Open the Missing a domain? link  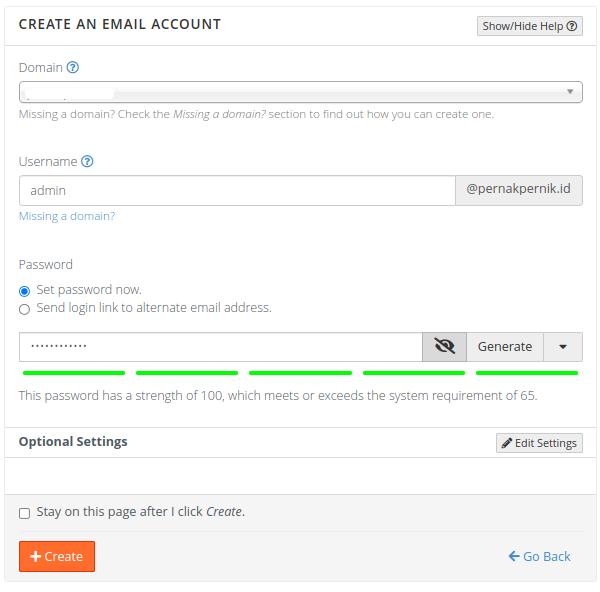click(x=67, y=216)
